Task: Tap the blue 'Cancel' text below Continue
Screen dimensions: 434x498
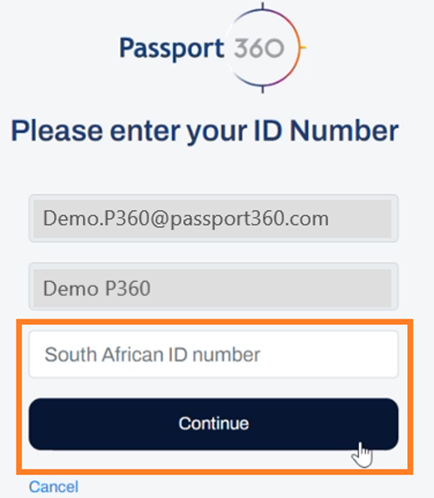Action: coord(54,487)
